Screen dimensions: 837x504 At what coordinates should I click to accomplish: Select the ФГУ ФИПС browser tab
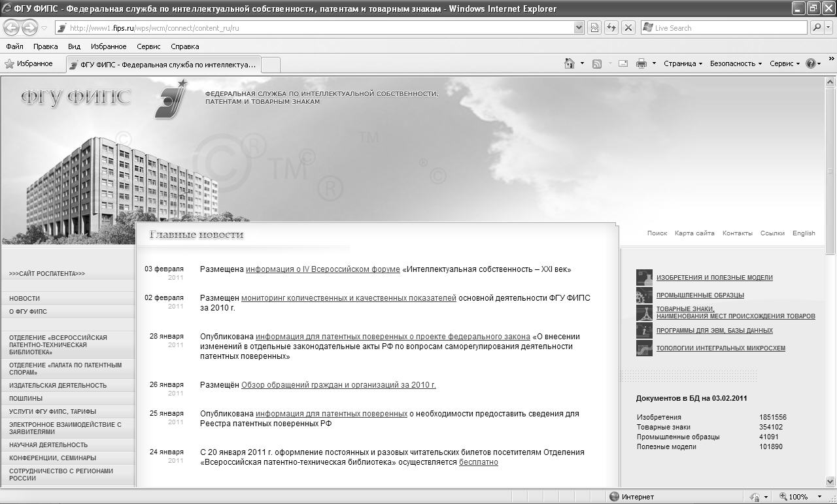tap(163, 65)
